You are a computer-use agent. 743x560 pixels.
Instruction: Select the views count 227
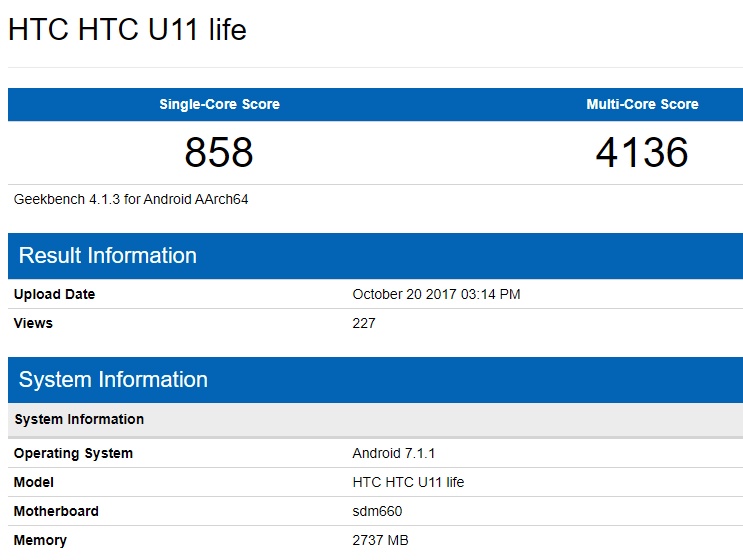point(364,323)
